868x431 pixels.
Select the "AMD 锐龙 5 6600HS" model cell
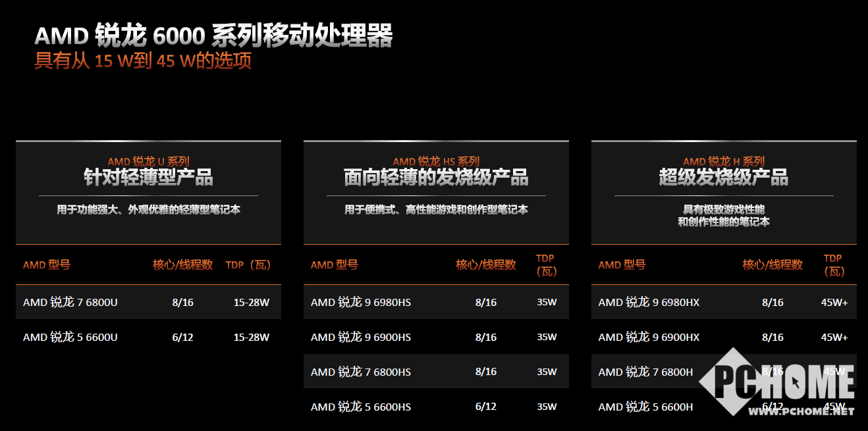pyautogui.click(x=361, y=407)
